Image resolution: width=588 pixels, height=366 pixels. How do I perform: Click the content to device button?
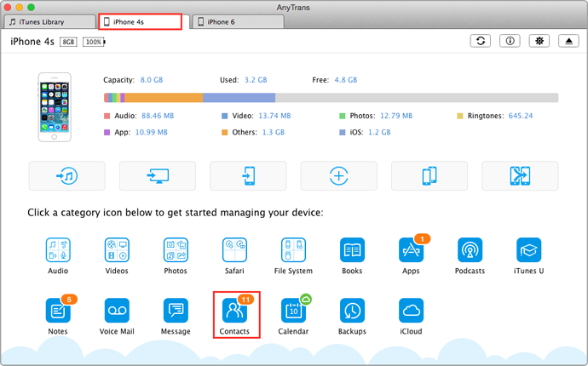pyautogui.click(x=248, y=175)
